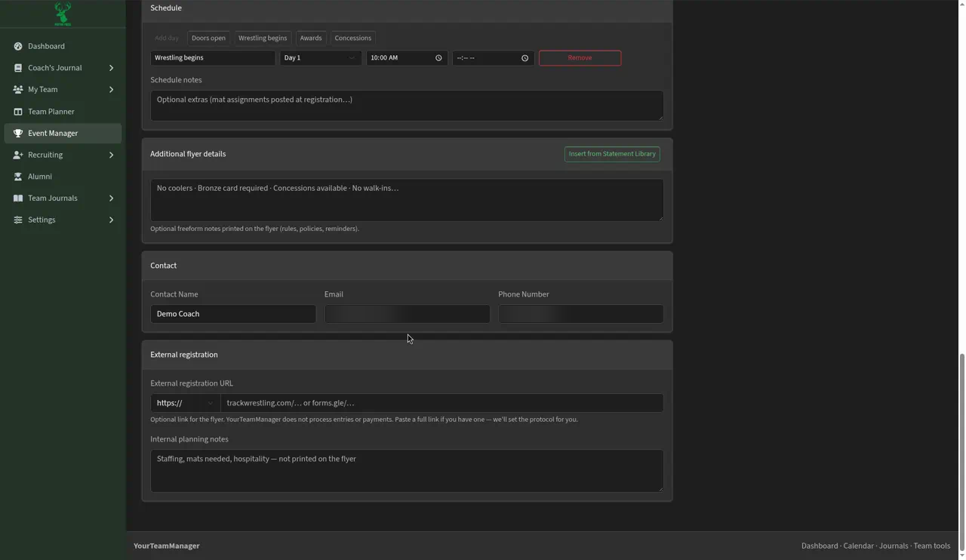Open clock picker for 10:00 AM start time
The width and height of the screenshot is (966, 560).
[x=438, y=58]
